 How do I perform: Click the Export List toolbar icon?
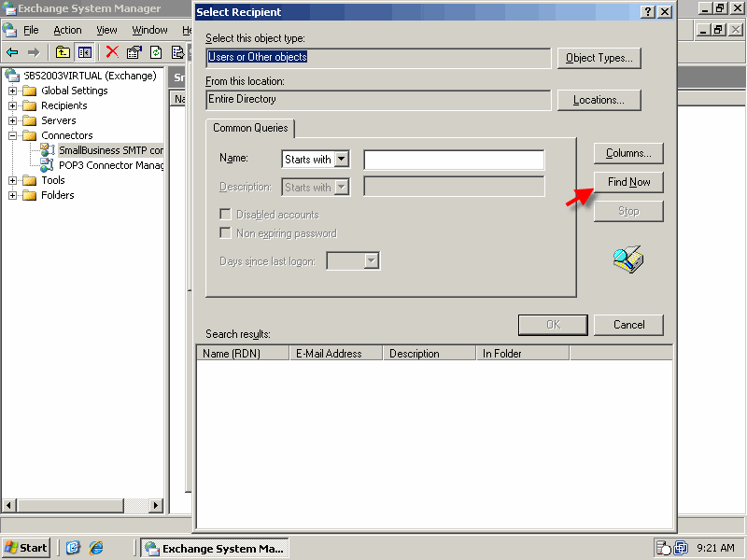click(177, 52)
